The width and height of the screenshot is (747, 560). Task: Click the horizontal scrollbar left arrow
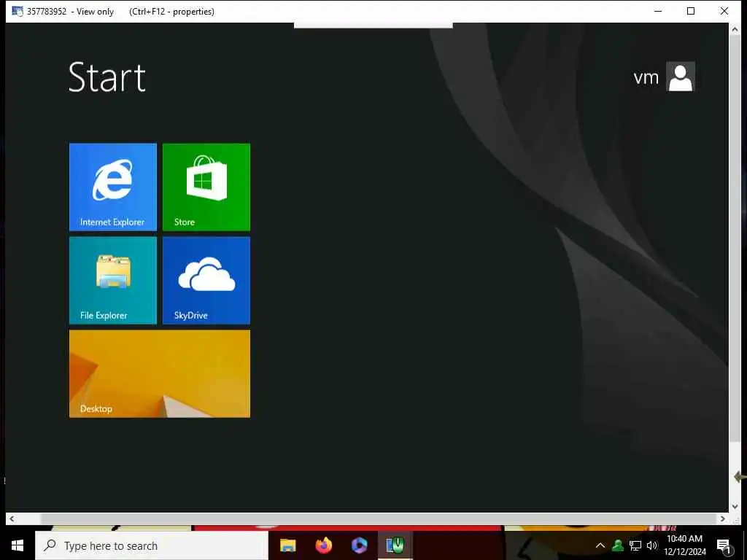coord(12,518)
